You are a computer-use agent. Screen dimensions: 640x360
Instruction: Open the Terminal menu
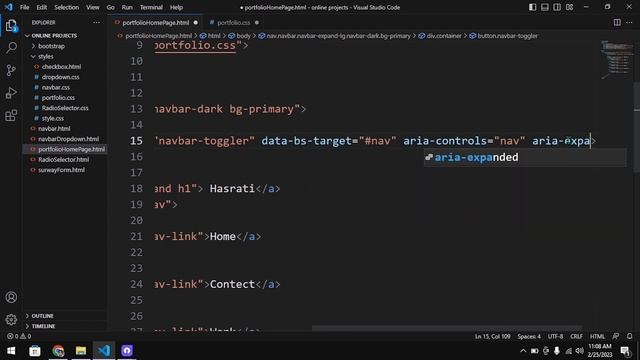click(151, 7)
